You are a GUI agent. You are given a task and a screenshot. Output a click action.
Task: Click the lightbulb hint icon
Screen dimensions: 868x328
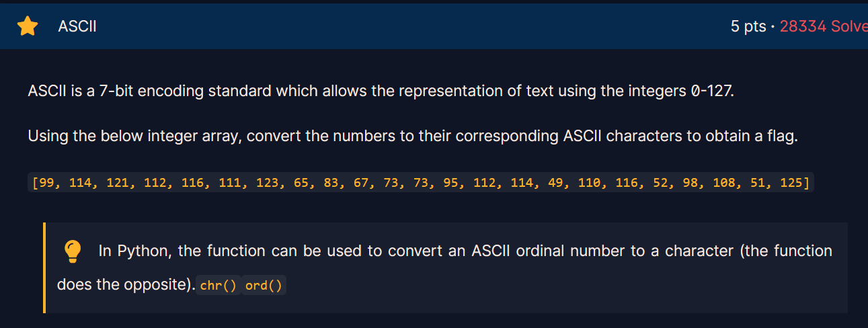(x=72, y=251)
